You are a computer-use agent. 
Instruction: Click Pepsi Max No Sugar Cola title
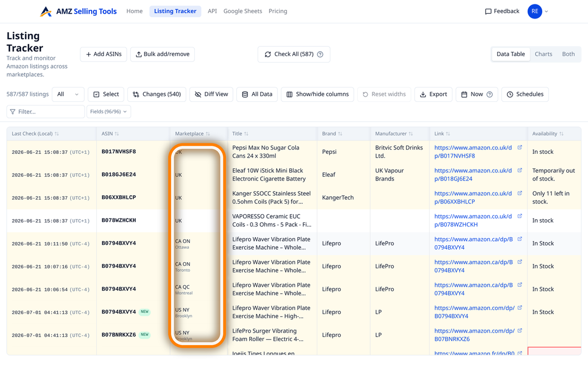[266, 152]
